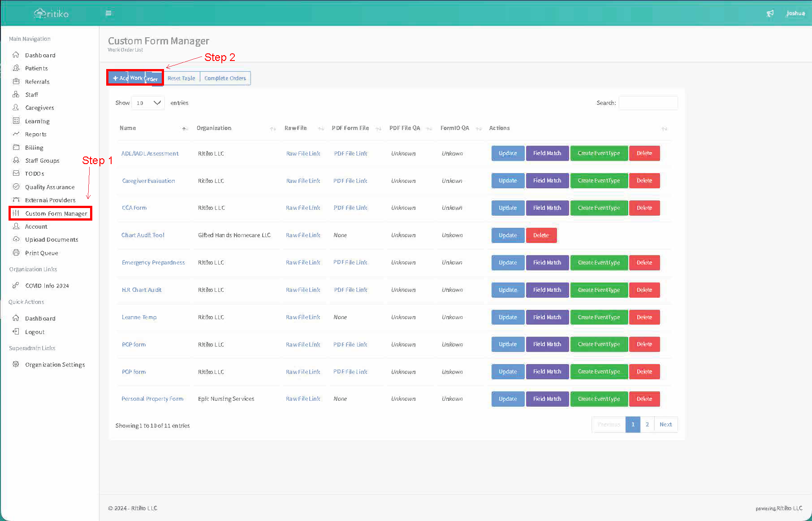Click the Patients icon in sidebar

tap(16, 68)
